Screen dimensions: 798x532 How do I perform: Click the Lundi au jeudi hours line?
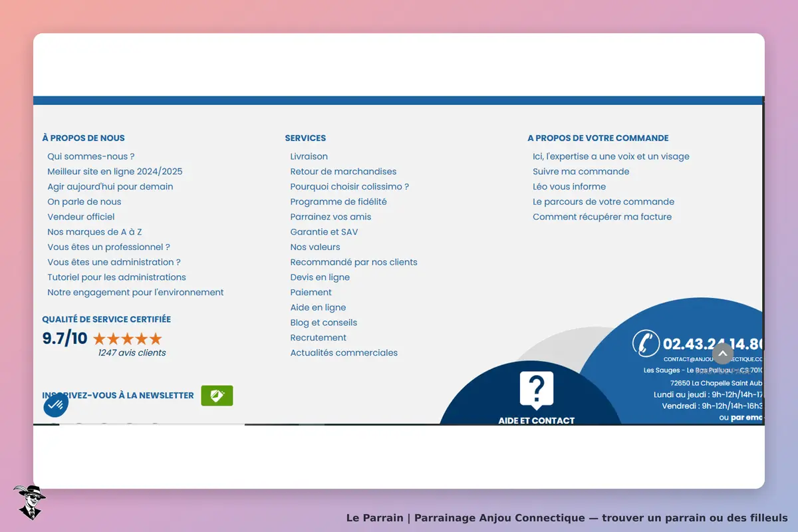point(709,394)
